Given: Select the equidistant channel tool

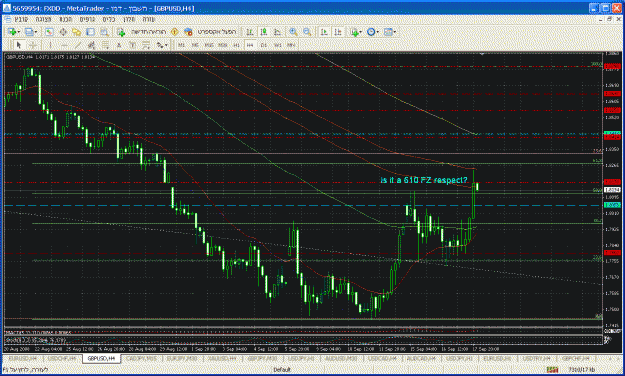Looking at the screenshot, I should (x=91, y=45).
